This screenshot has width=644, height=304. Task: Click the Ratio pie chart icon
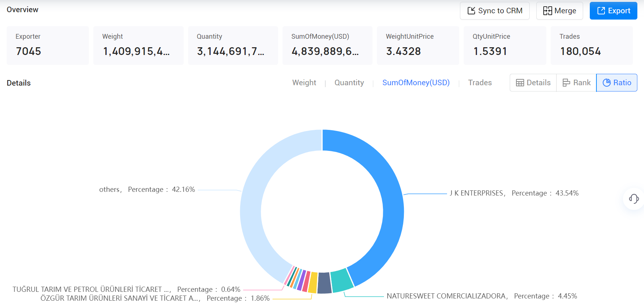(x=606, y=83)
